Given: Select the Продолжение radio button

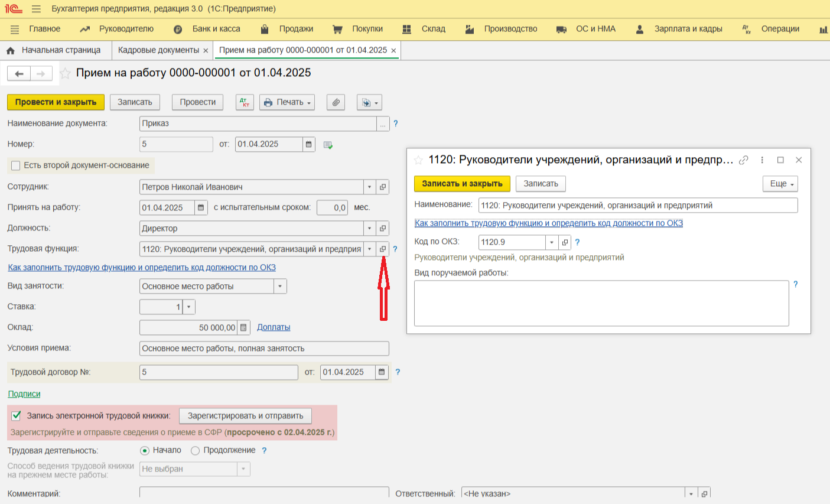Looking at the screenshot, I should coord(196,451).
